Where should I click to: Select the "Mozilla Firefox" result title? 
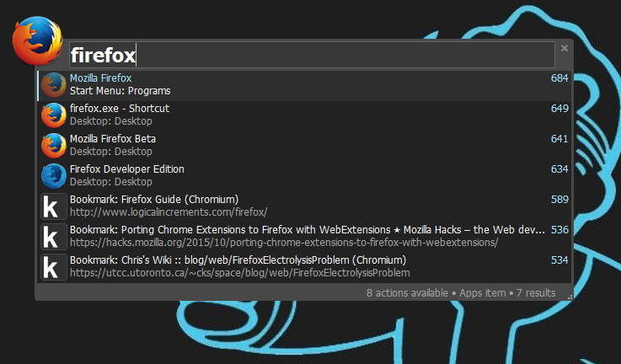pyautogui.click(x=100, y=78)
